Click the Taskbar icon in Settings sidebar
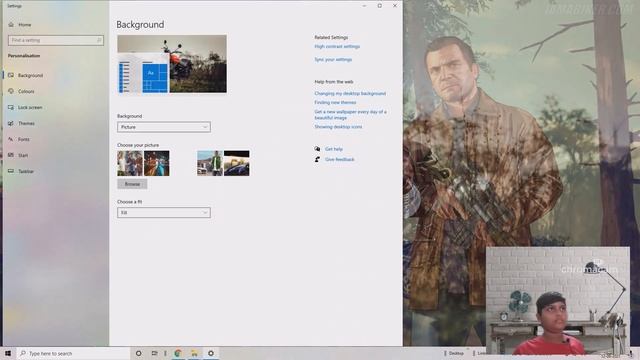The image size is (640, 360). pyautogui.click(x=11, y=171)
